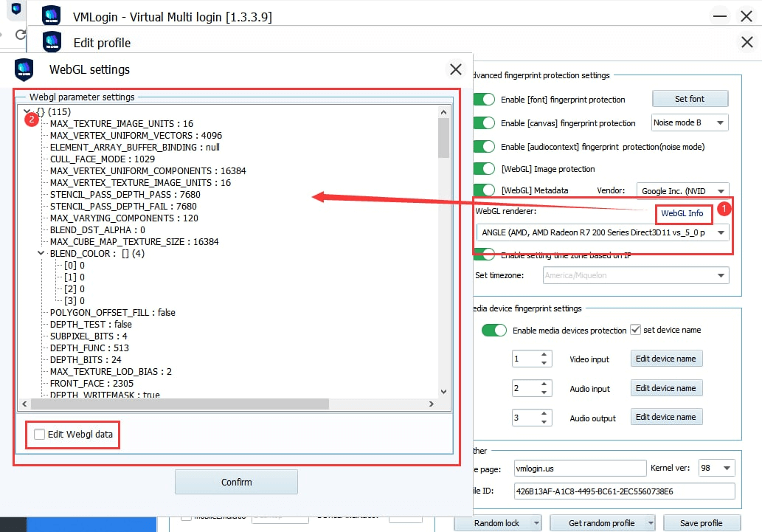Click the Confirm button

click(236, 482)
